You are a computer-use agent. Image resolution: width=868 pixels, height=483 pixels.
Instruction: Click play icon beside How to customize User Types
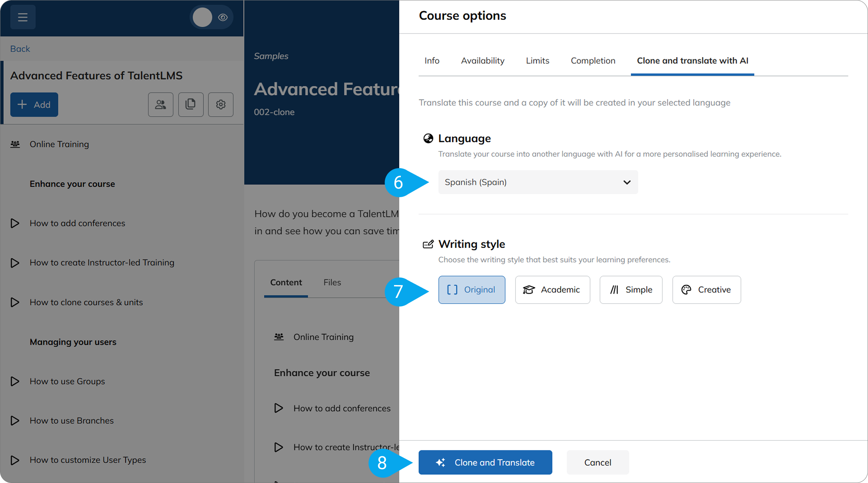tap(15, 460)
